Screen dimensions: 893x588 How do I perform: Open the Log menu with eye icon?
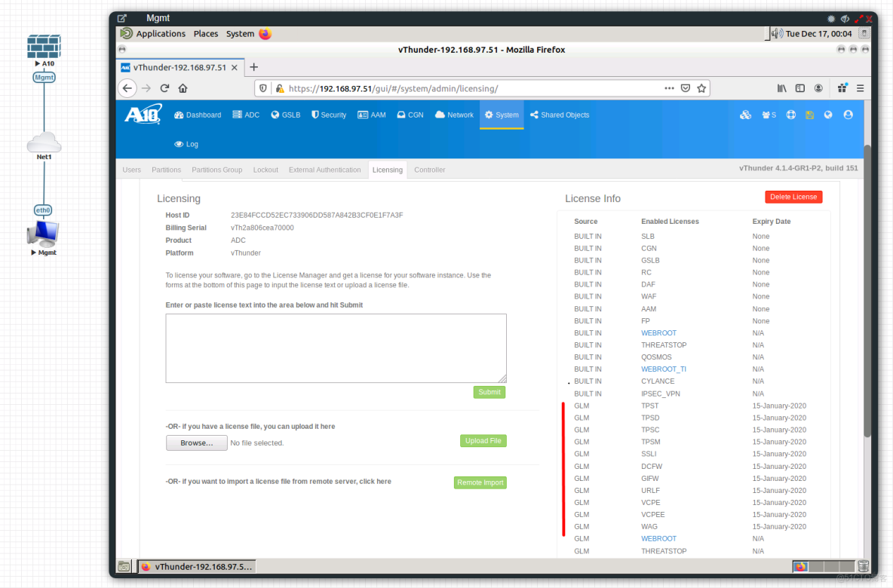click(x=186, y=145)
